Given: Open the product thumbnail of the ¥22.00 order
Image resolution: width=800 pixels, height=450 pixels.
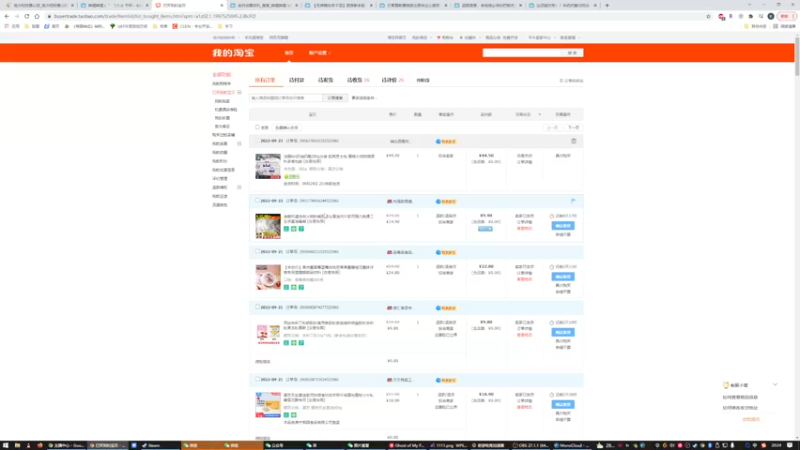Looking at the screenshot, I should tap(268, 277).
